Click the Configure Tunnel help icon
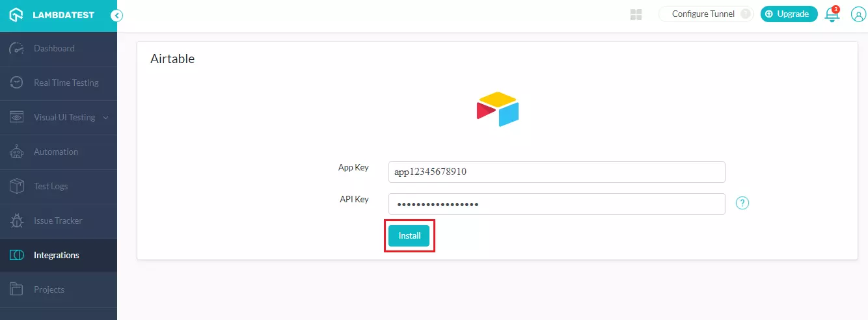The image size is (868, 320). tap(746, 14)
